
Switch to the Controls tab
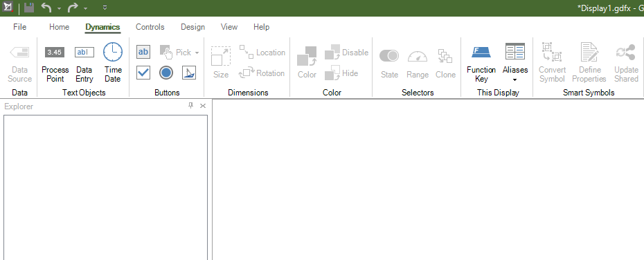[x=150, y=27]
